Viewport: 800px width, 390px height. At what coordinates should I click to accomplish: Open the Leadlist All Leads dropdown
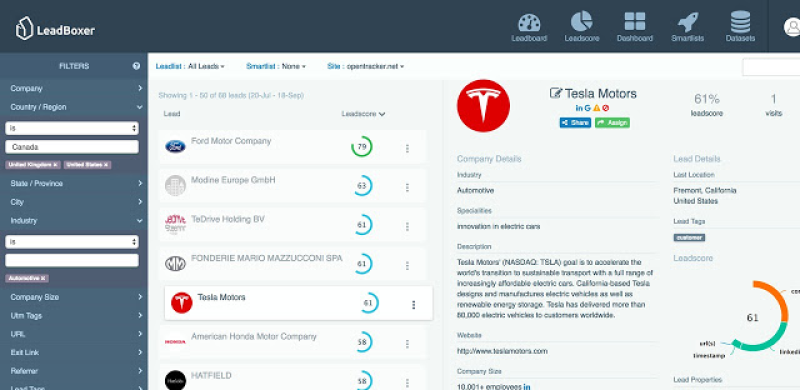pos(190,66)
